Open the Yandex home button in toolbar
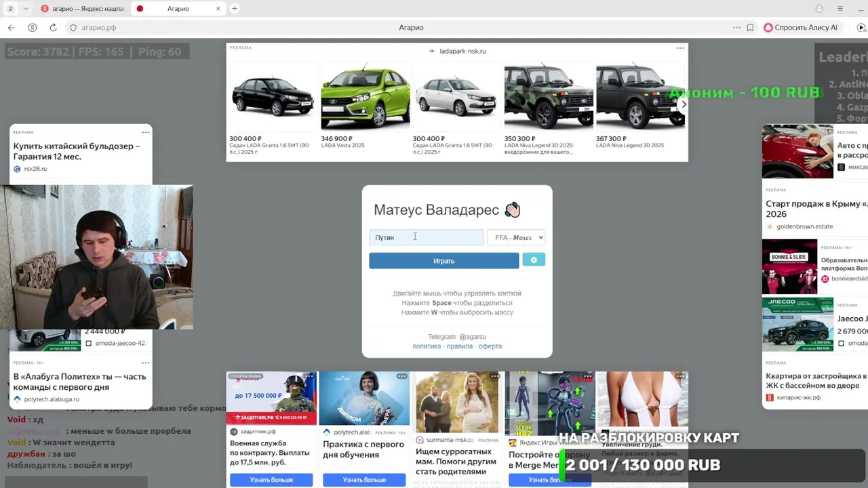Viewport: 868px width, 488px height. pos(32,28)
